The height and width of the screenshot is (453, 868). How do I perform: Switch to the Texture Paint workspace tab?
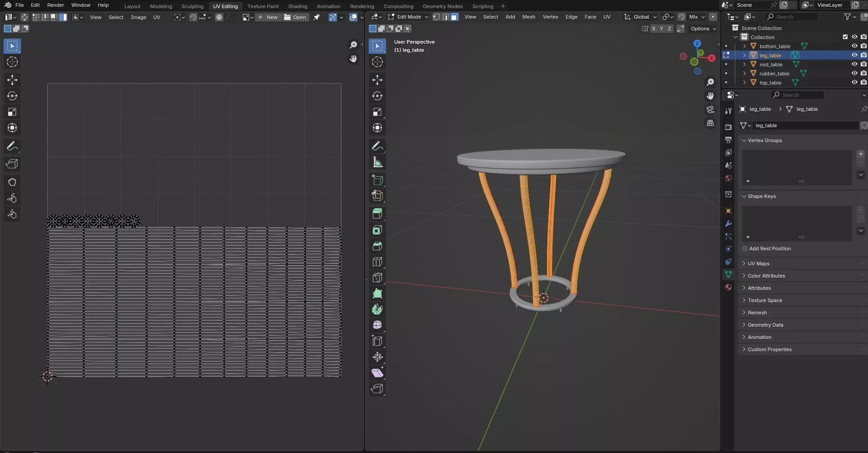point(263,6)
